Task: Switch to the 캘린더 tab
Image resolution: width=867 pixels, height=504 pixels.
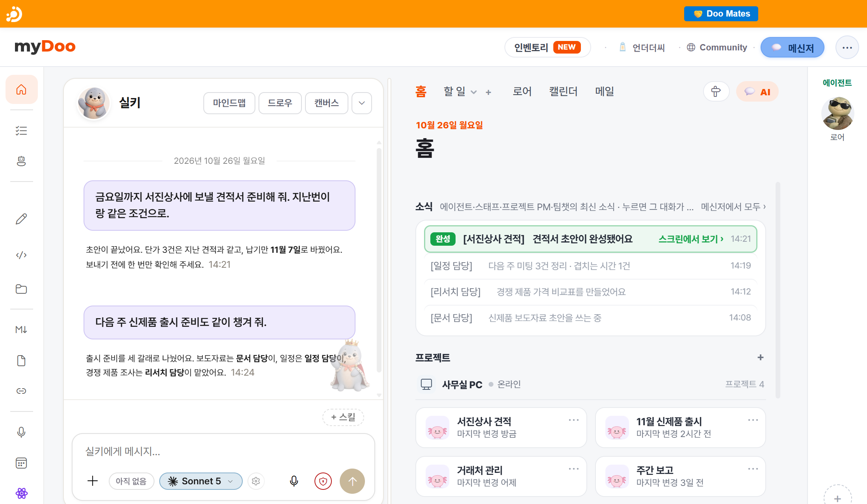Action: click(564, 91)
